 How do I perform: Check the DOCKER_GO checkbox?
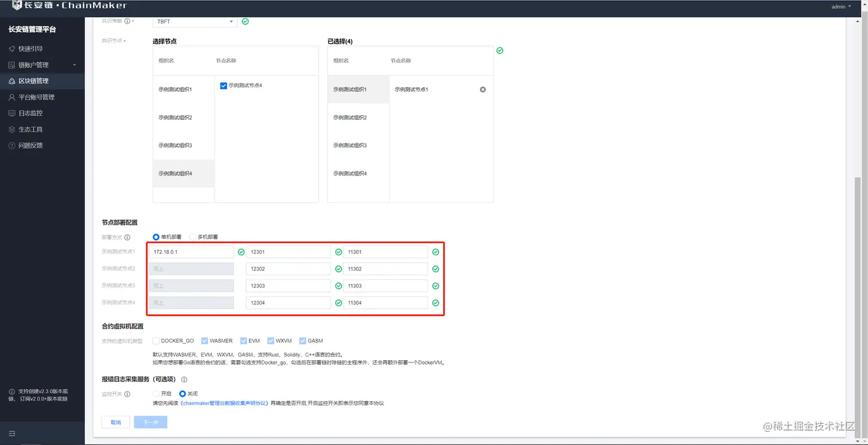click(156, 341)
